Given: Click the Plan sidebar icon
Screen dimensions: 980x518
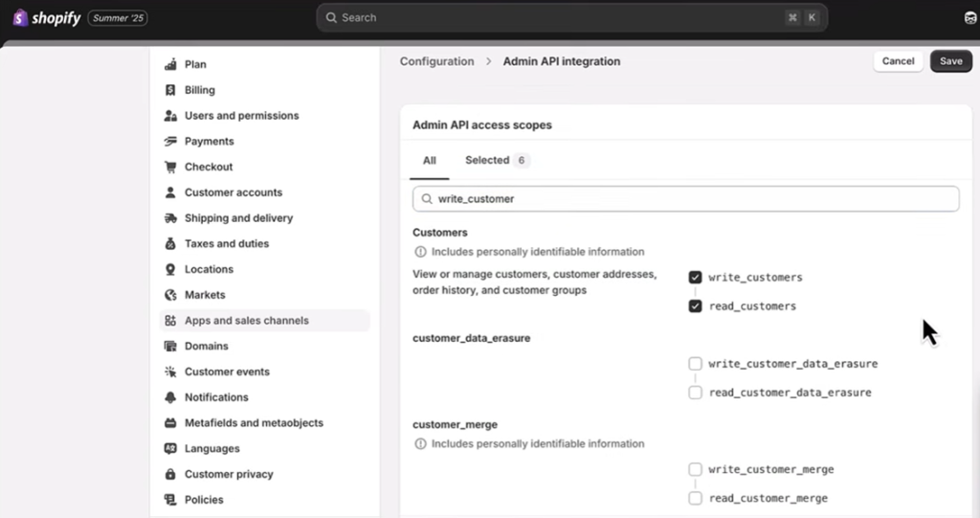Looking at the screenshot, I should click(170, 64).
